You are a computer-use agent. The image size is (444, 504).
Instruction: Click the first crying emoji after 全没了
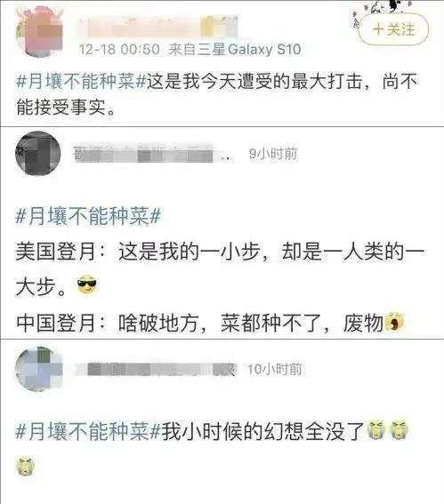coord(376,429)
